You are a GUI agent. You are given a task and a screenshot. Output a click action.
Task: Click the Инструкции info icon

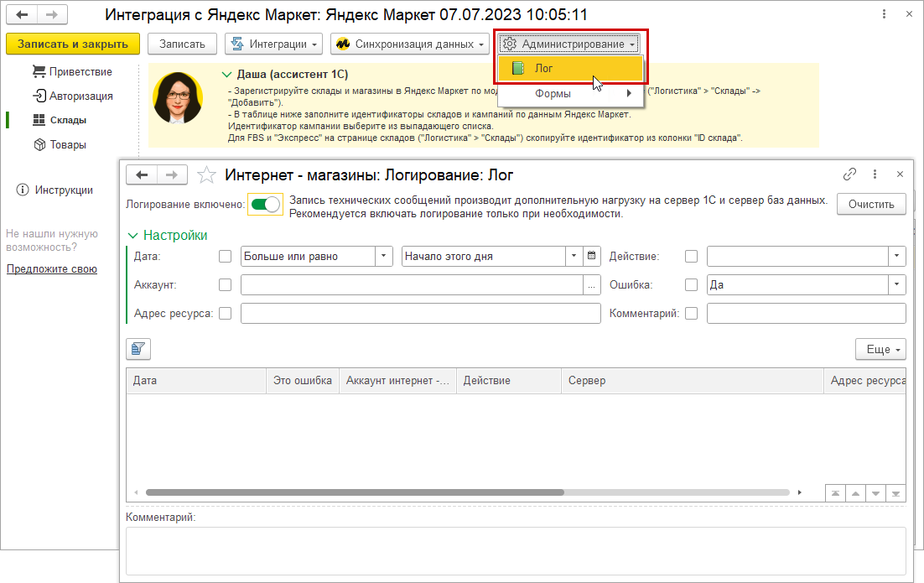[x=23, y=190]
